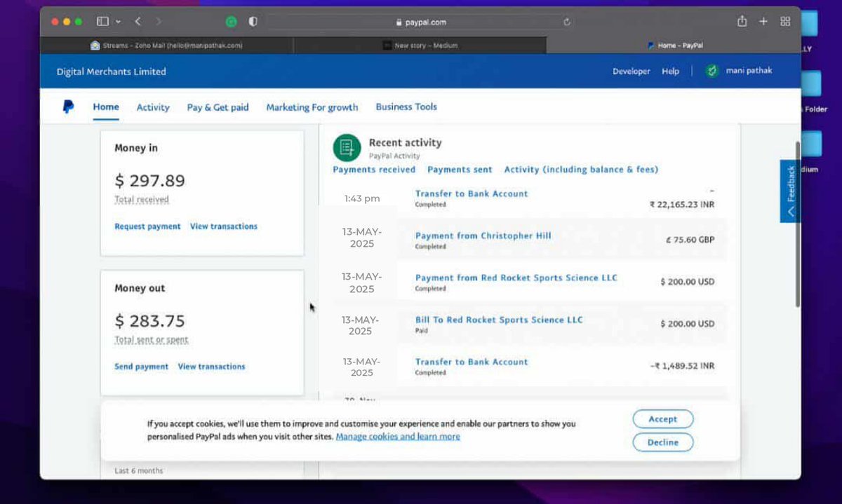This screenshot has width=842, height=504.
Task: Open Bill To Red Rocket Sports Science LLC
Action: [x=499, y=320]
